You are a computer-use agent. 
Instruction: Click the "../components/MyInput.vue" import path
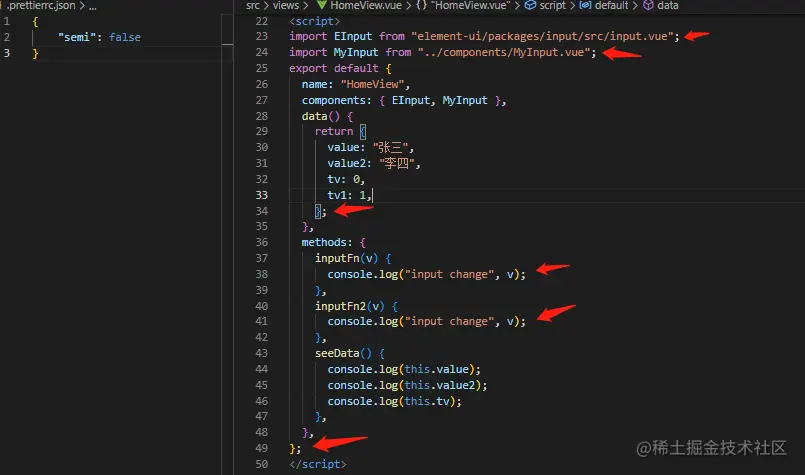point(504,52)
